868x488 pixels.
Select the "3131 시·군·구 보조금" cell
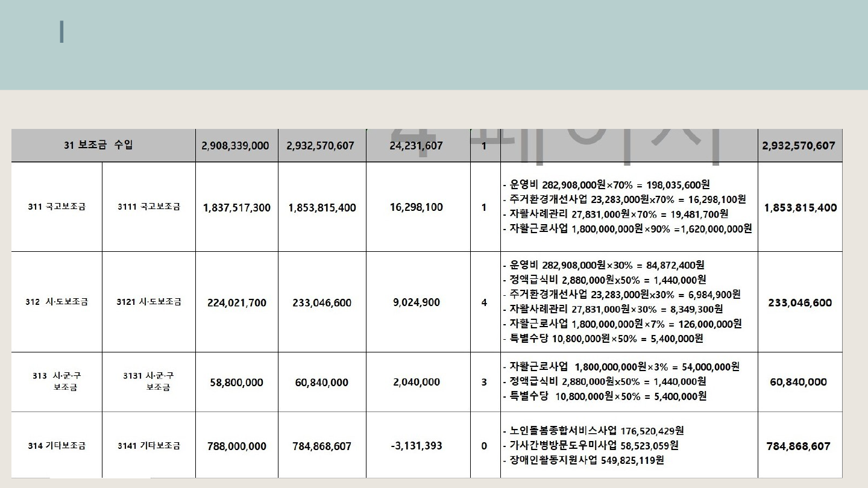click(148, 381)
